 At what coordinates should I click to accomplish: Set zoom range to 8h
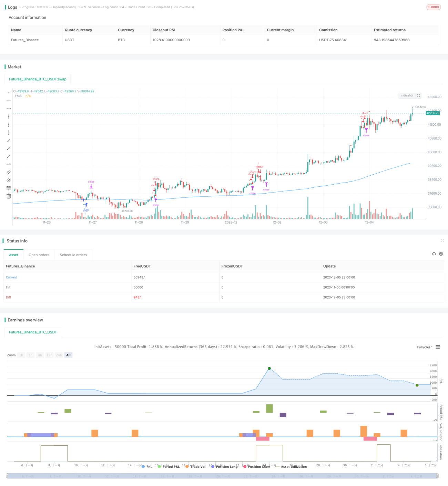coord(40,355)
